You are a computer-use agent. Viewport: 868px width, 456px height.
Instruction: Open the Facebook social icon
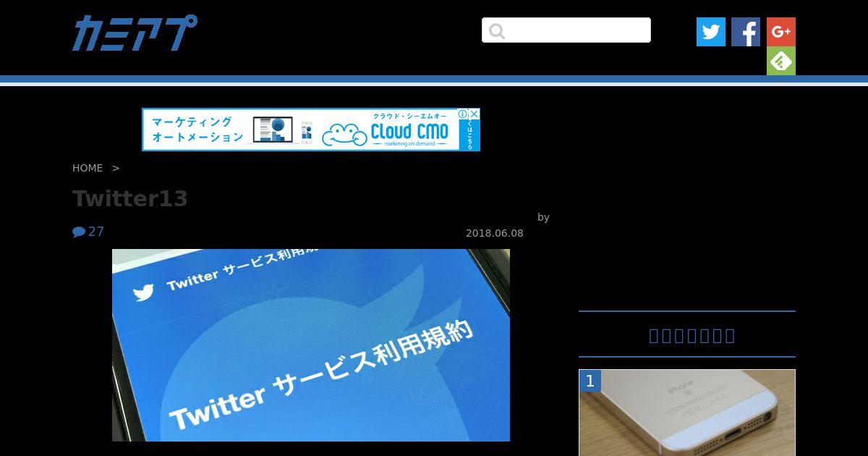coord(746,32)
